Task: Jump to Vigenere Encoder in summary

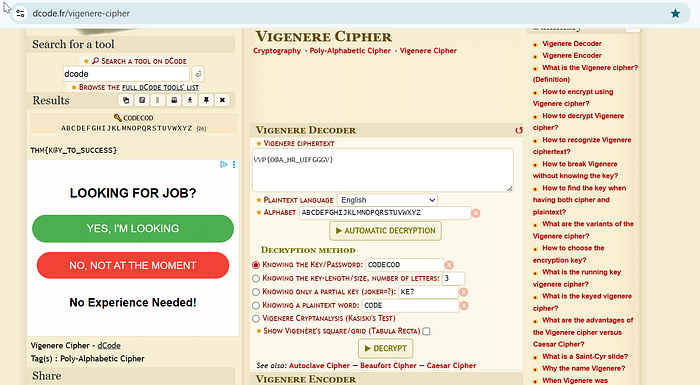Action: pos(572,56)
